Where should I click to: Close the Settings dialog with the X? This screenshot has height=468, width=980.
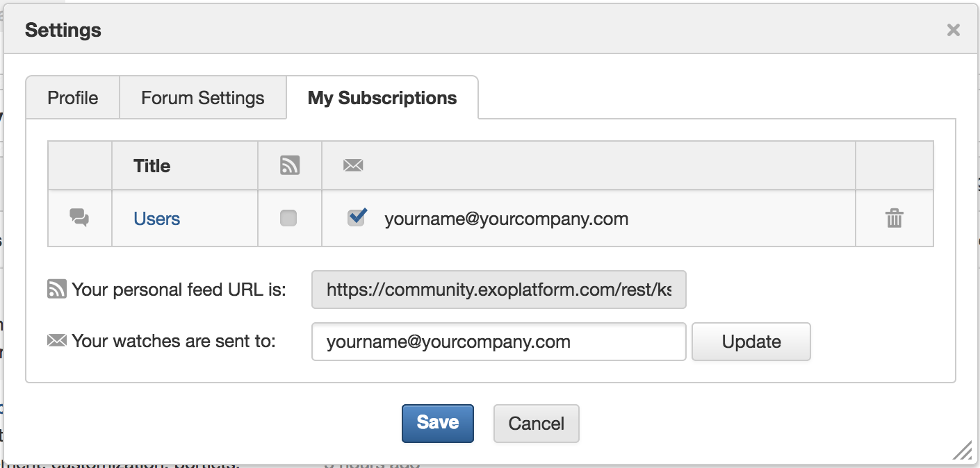tap(954, 30)
